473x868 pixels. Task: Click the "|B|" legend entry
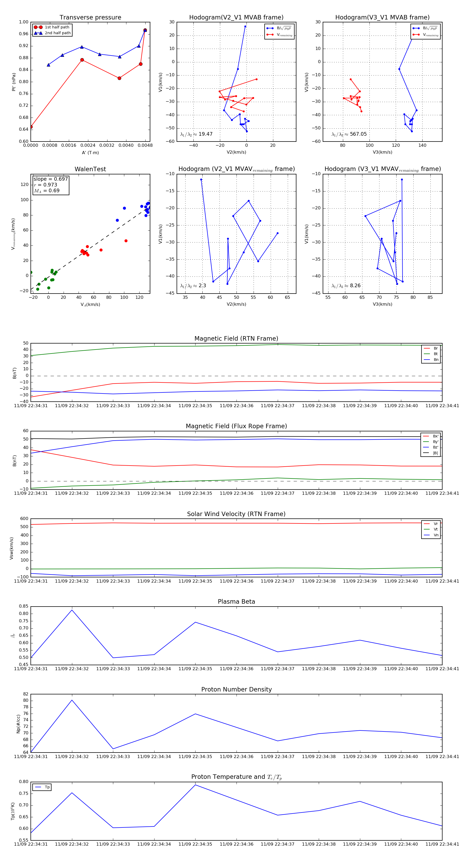click(431, 453)
